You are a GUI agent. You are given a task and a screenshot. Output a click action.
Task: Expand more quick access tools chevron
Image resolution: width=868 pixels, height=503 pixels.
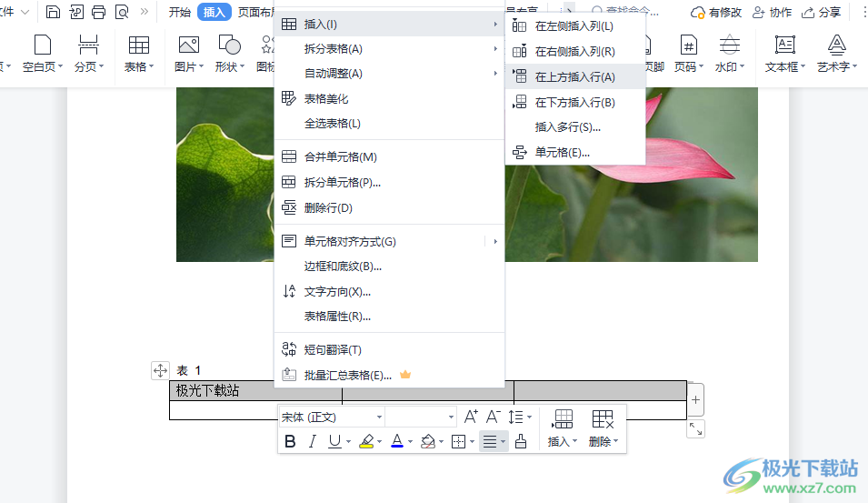click(145, 12)
